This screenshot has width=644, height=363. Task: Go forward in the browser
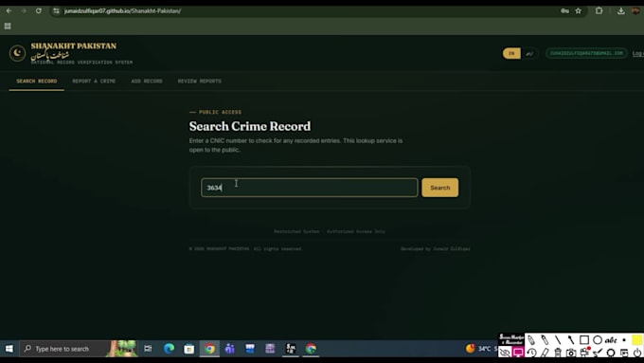pos(24,10)
